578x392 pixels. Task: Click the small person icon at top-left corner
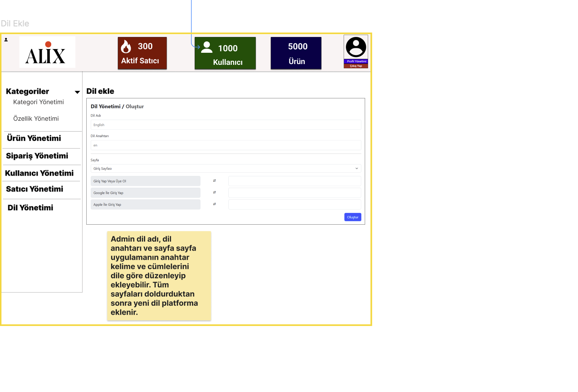tap(6, 40)
